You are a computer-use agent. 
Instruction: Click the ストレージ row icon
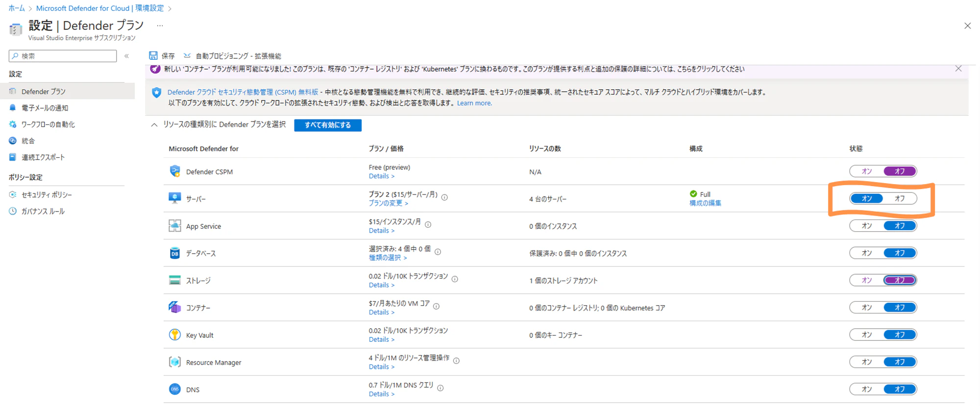pyautogui.click(x=174, y=280)
